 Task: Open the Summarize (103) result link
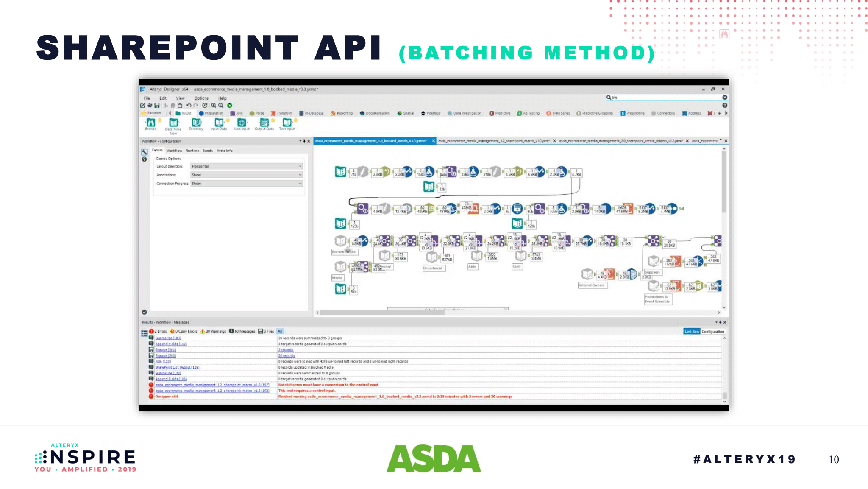[168, 338]
